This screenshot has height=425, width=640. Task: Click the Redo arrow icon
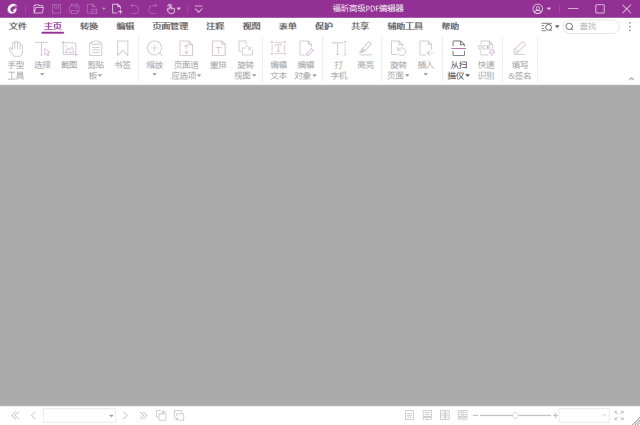click(x=153, y=9)
